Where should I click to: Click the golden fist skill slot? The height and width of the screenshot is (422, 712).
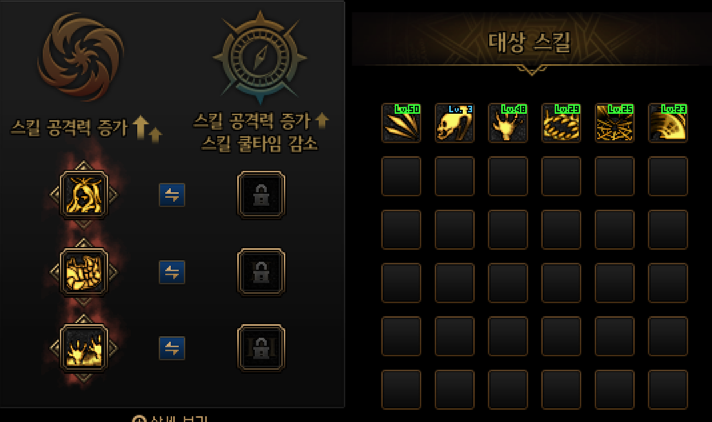click(84, 272)
